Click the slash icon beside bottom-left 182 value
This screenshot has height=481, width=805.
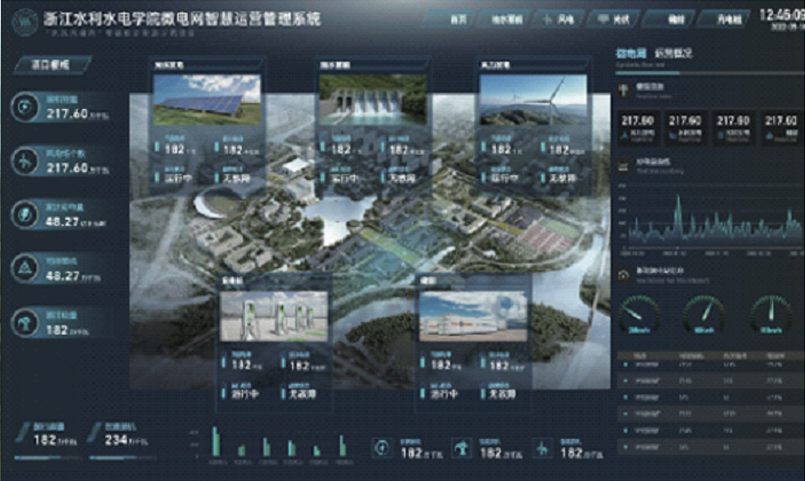click(x=23, y=433)
